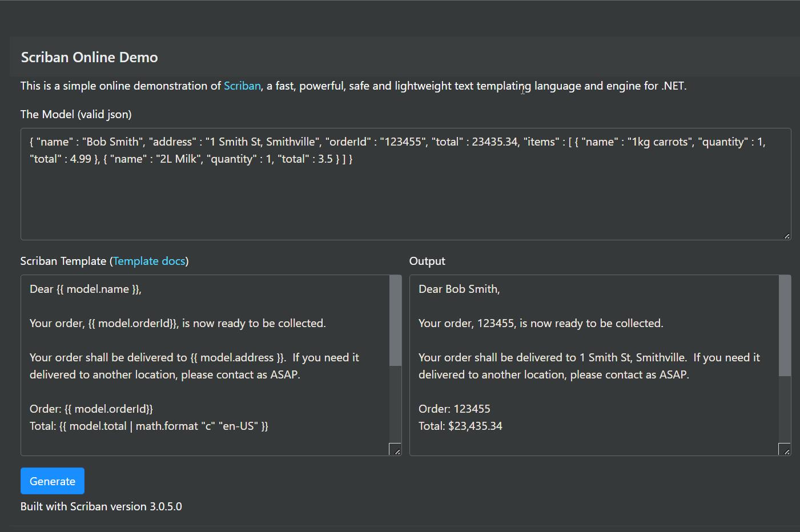This screenshot has width=800, height=532.
Task: Click the "The Model (valid json)" label
Action: pyautogui.click(x=76, y=114)
